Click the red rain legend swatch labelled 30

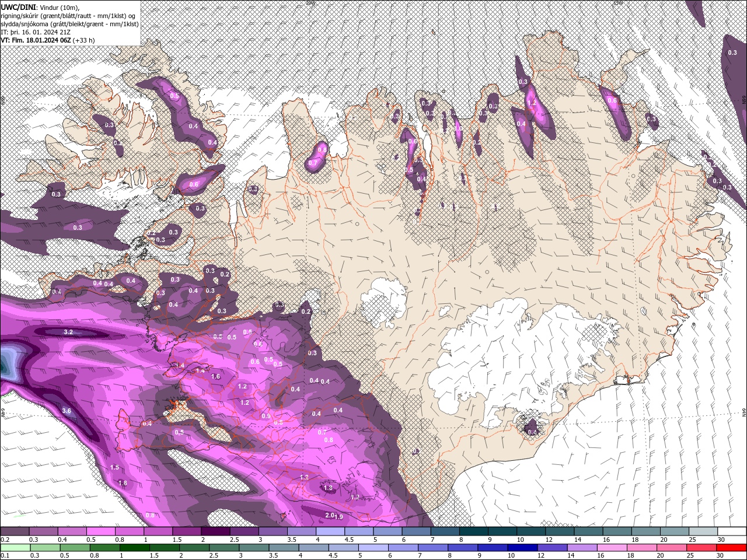coord(732,548)
